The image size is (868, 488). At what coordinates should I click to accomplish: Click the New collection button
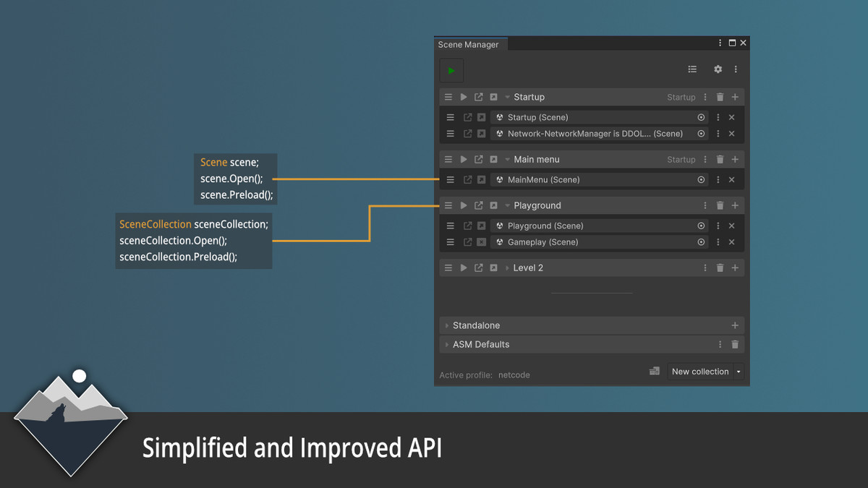click(x=700, y=372)
